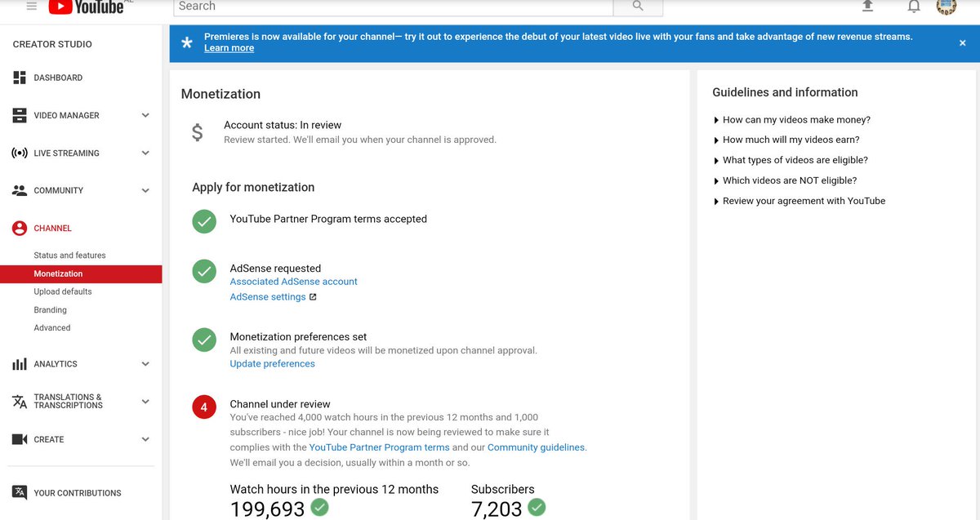This screenshot has height=520, width=980.
Task: Click the Analytics bar chart icon
Action: click(x=20, y=364)
